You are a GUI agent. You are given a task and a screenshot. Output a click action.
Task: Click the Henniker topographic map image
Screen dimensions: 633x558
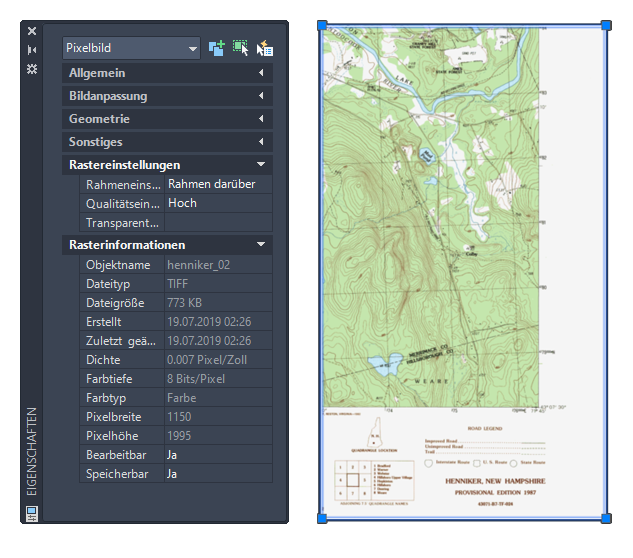click(x=464, y=272)
